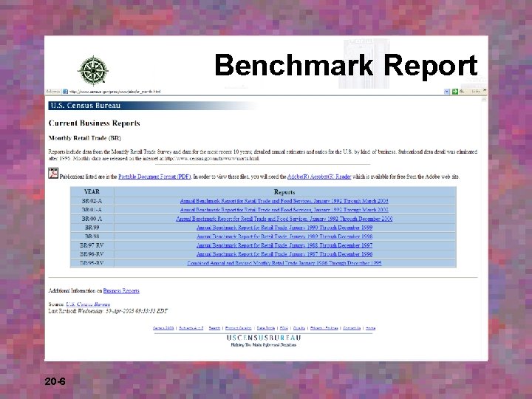The width and height of the screenshot is (532, 399).
Task: Open Data Tools footer link
Action: tap(266, 328)
